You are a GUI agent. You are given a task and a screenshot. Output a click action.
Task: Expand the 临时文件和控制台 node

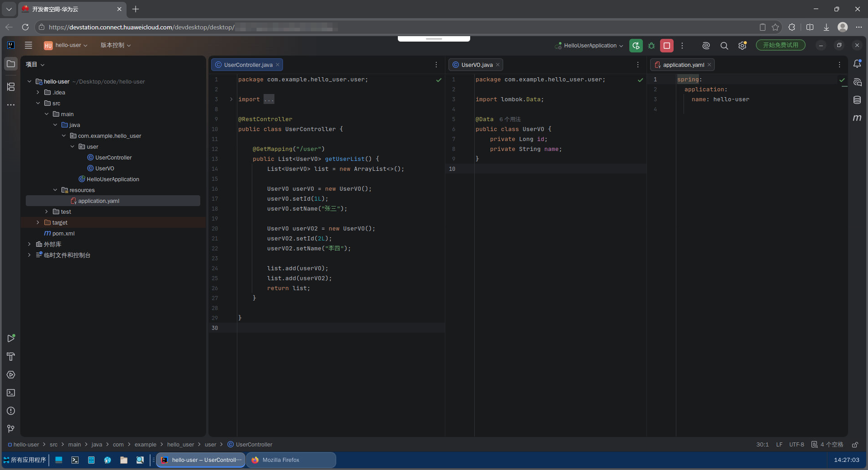click(29, 255)
